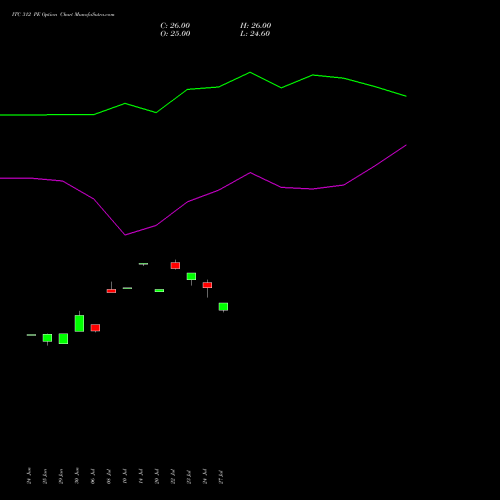Select the highest flat candle for 14 Jul
Screen dimensions: 500x500
coord(143,264)
